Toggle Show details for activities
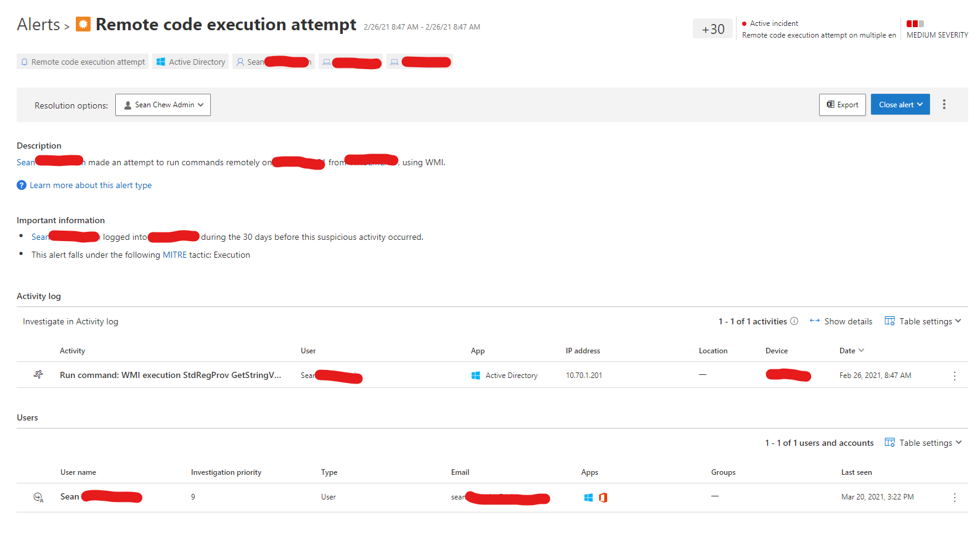The height and width of the screenshot is (534, 980). click(x=841, y=321)
